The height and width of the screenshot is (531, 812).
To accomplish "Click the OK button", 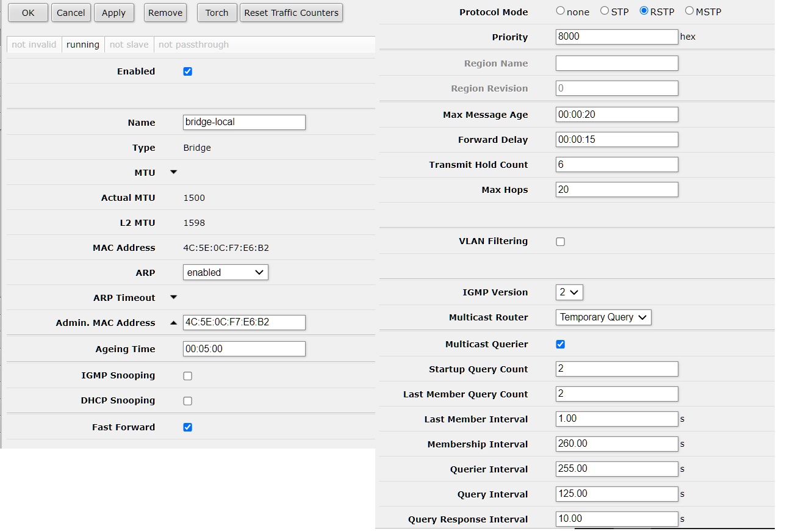I will coord(28,13).
